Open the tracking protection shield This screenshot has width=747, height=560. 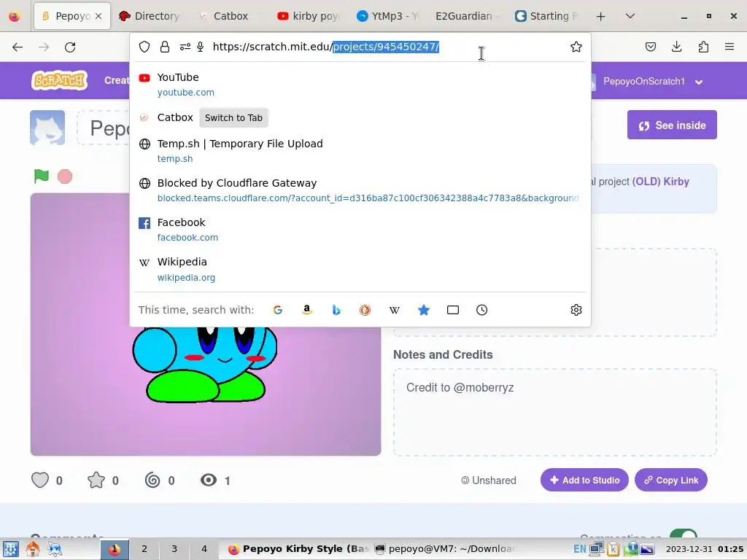pos(144,47)
